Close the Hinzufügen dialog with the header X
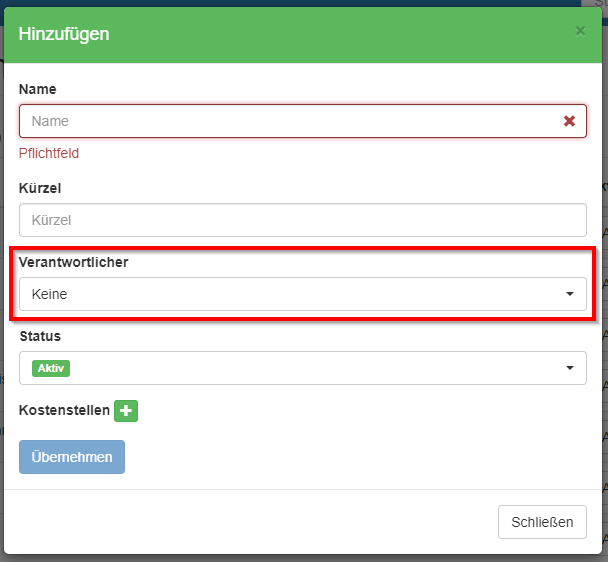Image resolution: width=608 pixels, height=562 pixels. (x=580, y=32)
